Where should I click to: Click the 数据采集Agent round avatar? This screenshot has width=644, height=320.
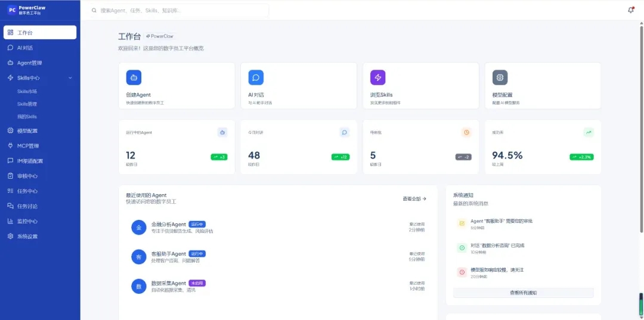coord(139,286)
